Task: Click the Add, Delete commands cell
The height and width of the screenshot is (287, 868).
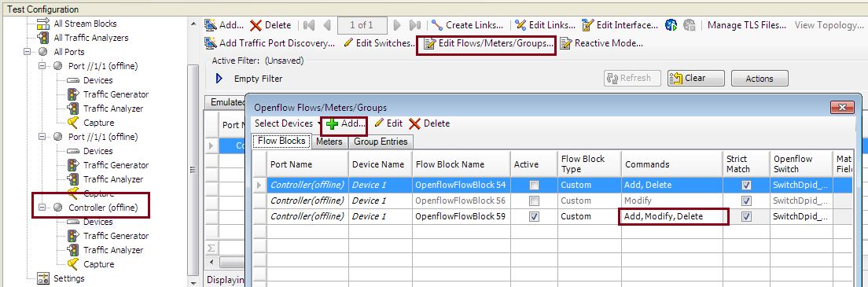Action: (672, 185)
